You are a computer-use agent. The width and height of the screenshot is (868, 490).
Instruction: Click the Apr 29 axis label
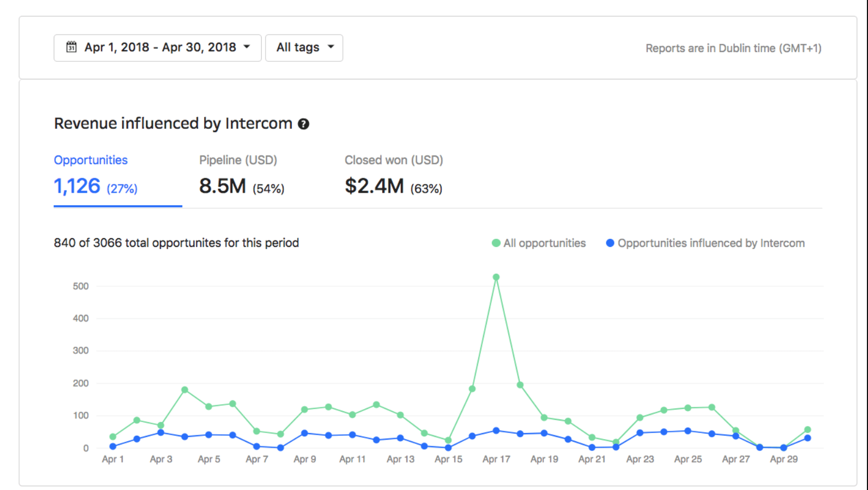point(784,459)
